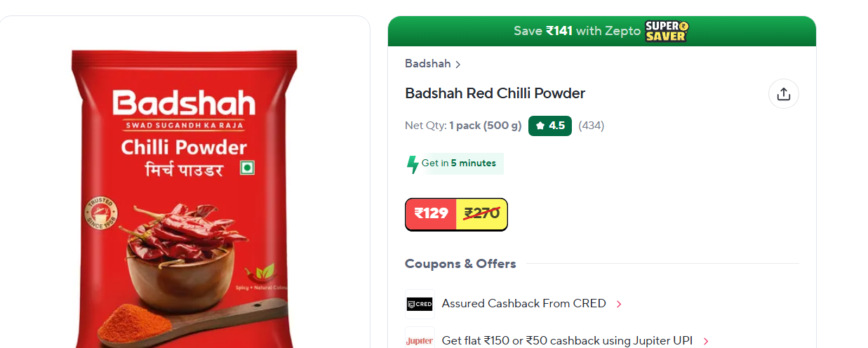The image size is (868, 348).
Task: Click the ₹129 discounted price tag
Action: click(431, 214)
